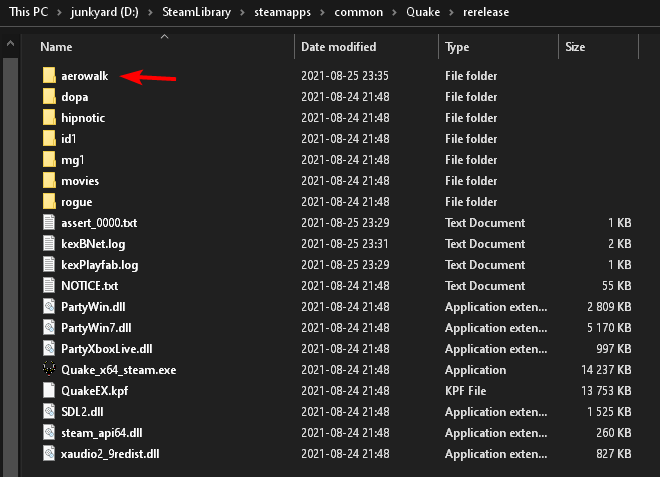Select the xaudio2_9redist.dll file icon
The width and height of the screenshot is (660, 477).
[x=50, y=454]
